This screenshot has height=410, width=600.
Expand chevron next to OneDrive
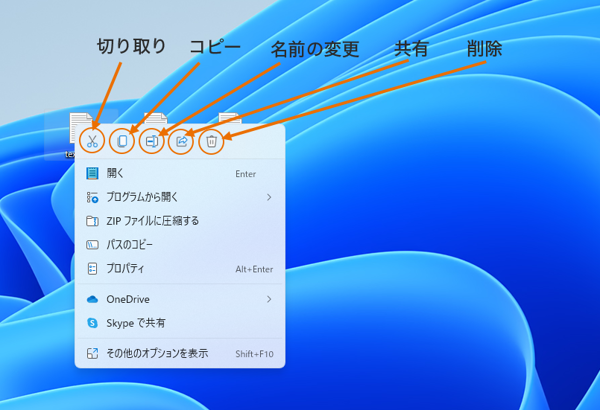coord(269,299)
